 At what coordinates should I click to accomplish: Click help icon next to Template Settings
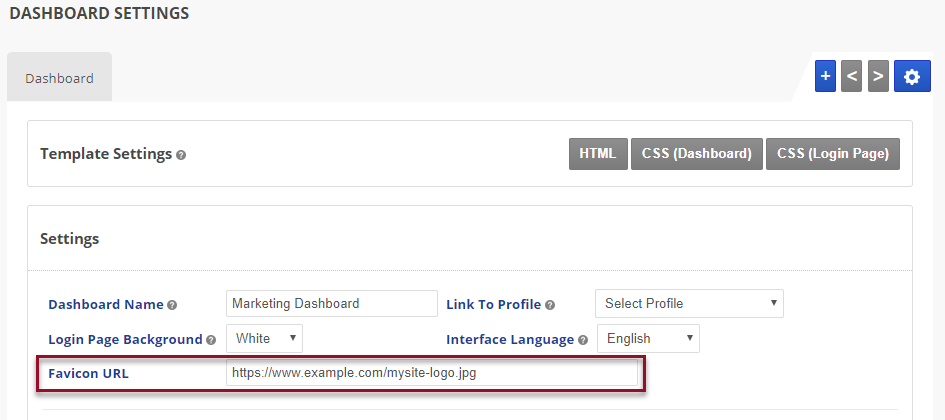181,155
